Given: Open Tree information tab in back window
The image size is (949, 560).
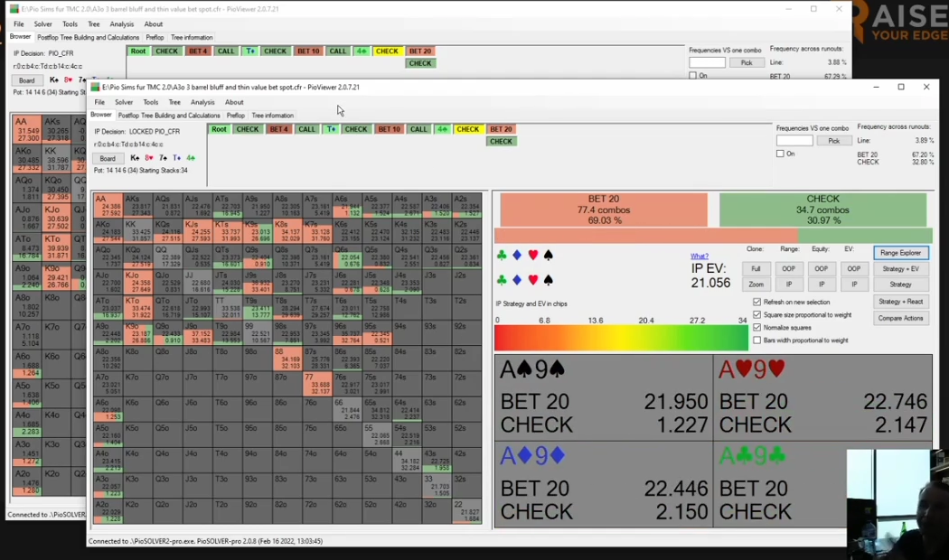Looking at the screenshot, I should pyautogui.click(x=192, y=38).
